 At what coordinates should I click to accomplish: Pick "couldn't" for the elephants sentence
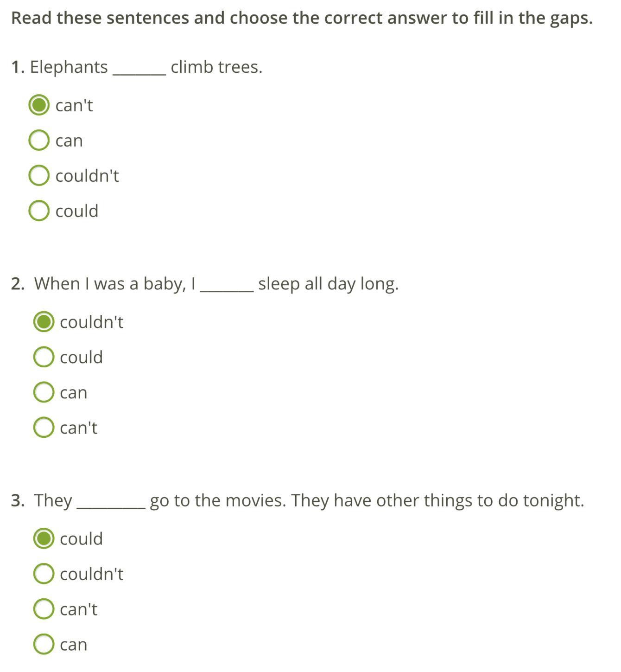coord(39,175)
